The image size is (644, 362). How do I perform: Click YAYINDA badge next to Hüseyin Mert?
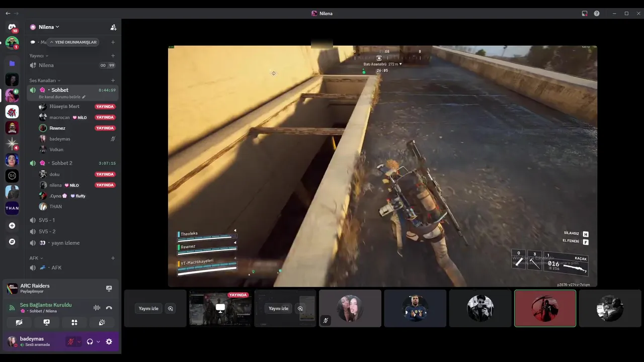click(105, 107)
